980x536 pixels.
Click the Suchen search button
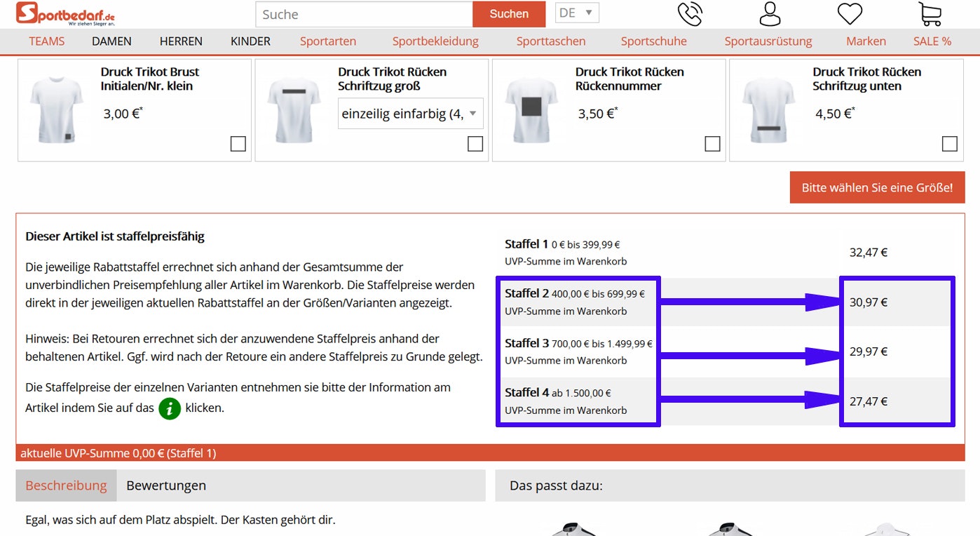pyautogui.click(x=508, y=13)
